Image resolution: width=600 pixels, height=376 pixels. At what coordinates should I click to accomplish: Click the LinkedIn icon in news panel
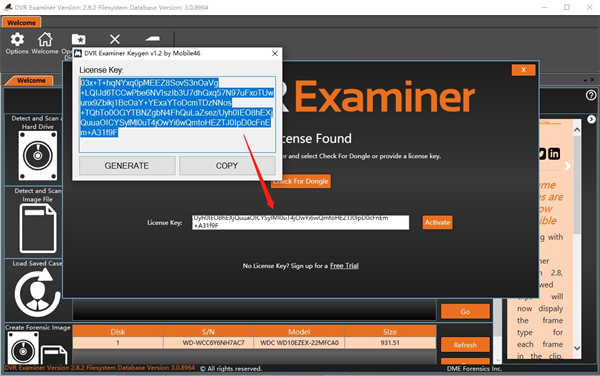point(554,154)
